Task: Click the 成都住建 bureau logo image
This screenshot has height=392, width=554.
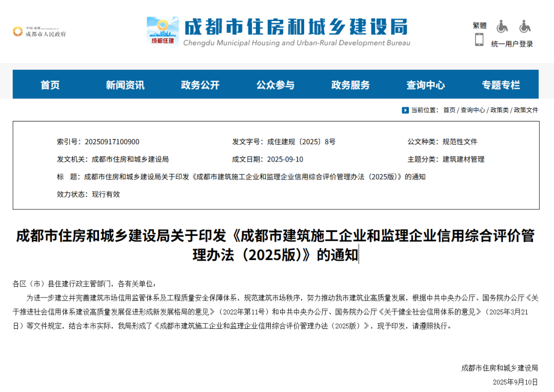Action: [163, 32]
